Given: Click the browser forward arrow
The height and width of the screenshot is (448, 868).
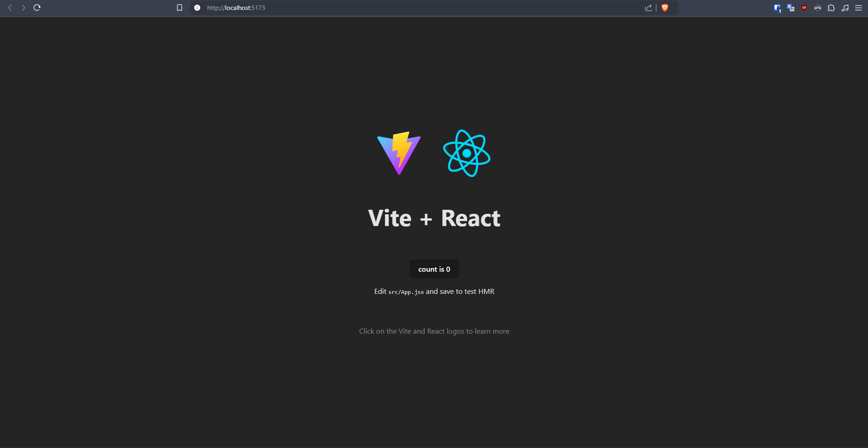Looking at the screenshot, I should coord(23,8).
